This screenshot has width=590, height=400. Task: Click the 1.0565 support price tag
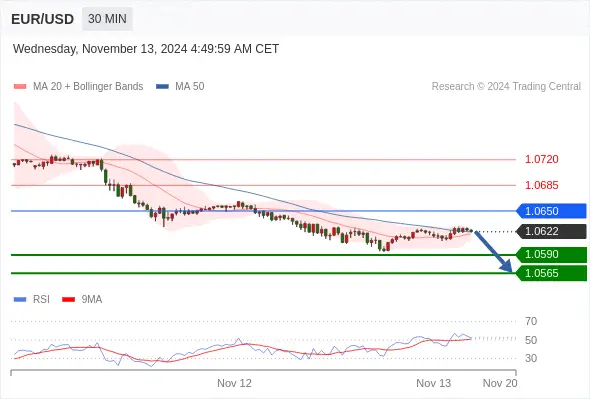tap(552, 273)
